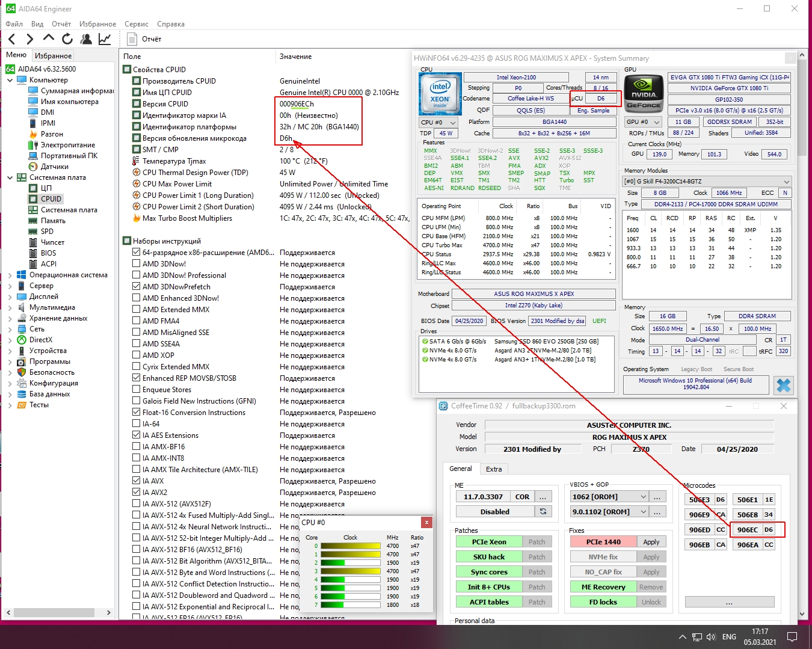Select the База данных icon in the tree
The width and height of the screenshot is (812, 649).
pos(22,394)
